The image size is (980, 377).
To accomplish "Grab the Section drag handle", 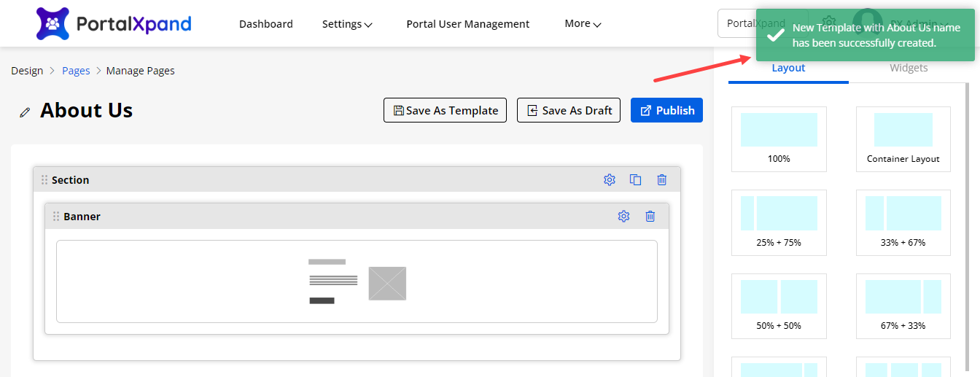I will 44,180.
